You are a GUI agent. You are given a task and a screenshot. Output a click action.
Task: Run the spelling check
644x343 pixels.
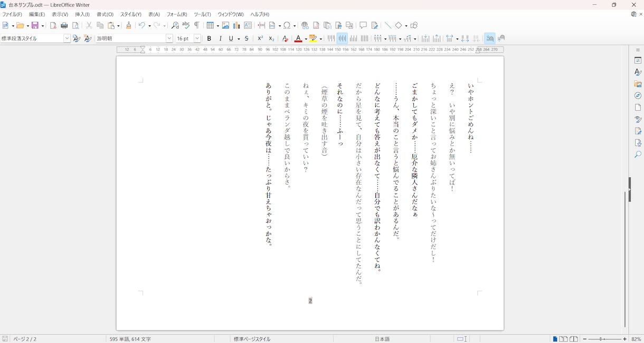coord(186,25)
